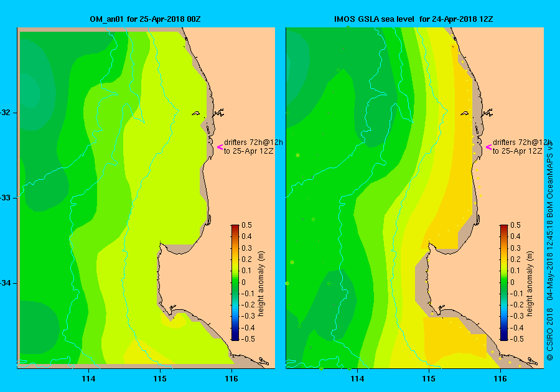Click the -0.4 tick on the IMOS GSLA color bar
This screenshot has width=560, height=392.
point(516,327)
